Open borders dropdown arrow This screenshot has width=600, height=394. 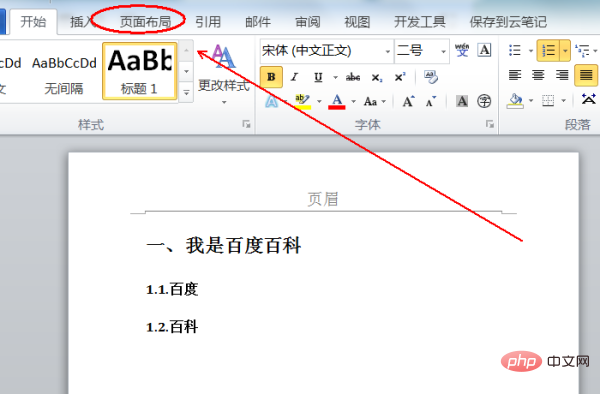coord(564,101)
